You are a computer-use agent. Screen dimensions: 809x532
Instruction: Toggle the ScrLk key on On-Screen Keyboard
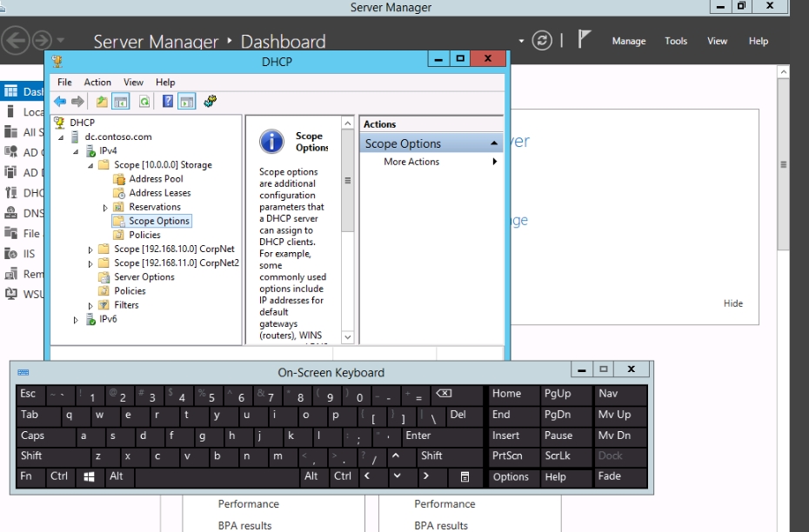(x=565, y=456)
